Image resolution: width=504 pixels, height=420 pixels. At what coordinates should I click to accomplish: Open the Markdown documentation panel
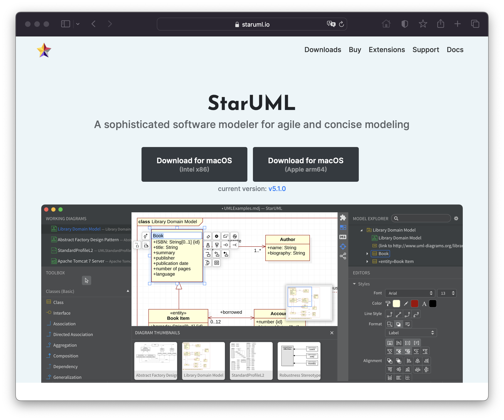[x=343, y=237]
